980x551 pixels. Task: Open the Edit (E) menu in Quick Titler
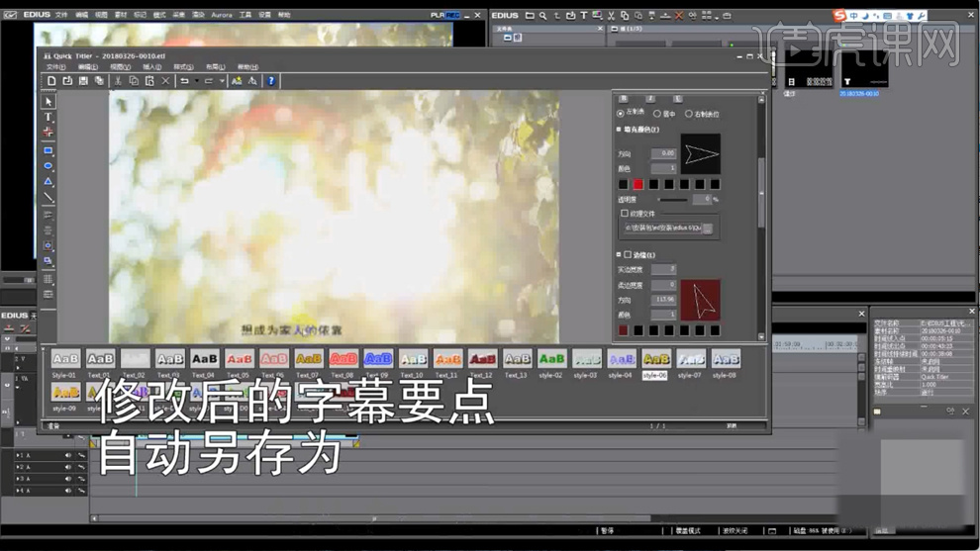coord(88,67)
